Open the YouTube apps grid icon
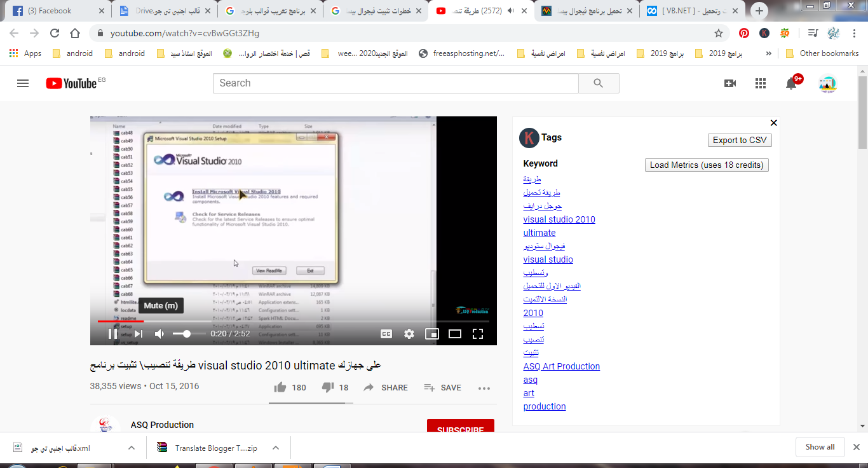 tap(761, 83)
